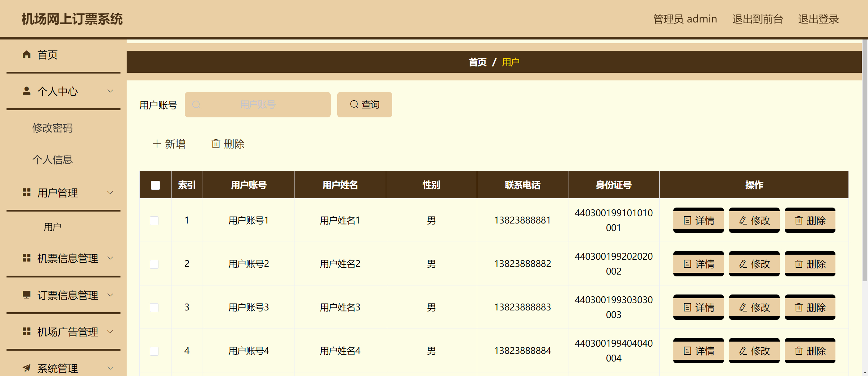This screenshot has width=868, height=376.
Task: Collapse the 用户管理 menu chevron
Action: (110, 192)
